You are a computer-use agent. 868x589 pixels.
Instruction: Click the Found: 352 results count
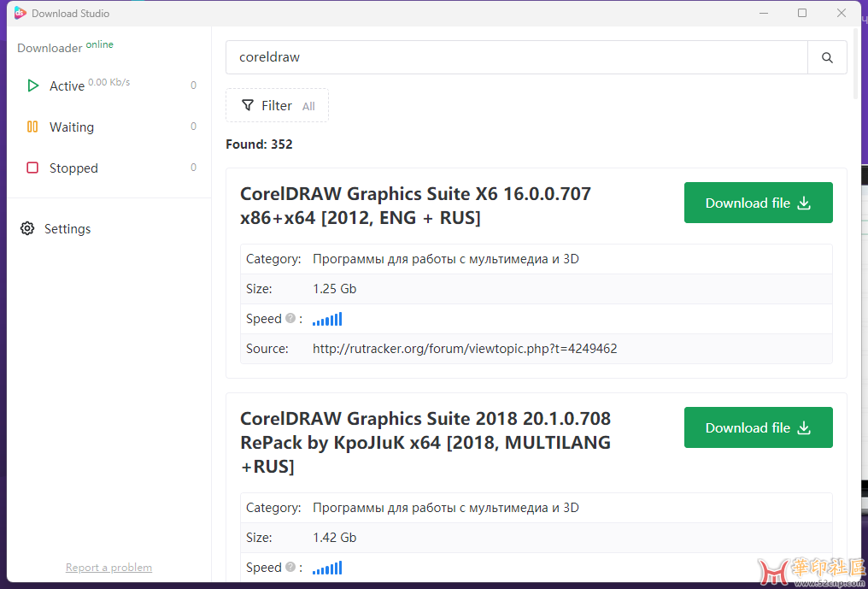(259, 144)
